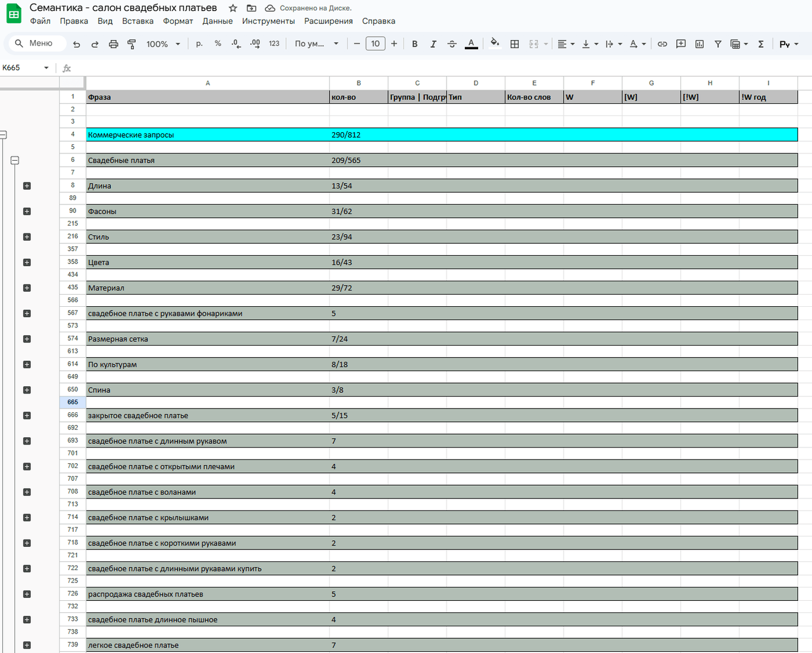Insert a chart icon
Screen dimensions: 812x653
click(x=699, y=44)
